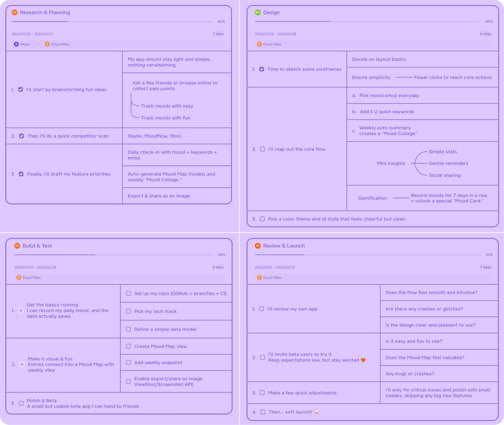The image size is (504, 425).
Task: Click the zero counter beside 'Get the basics running'
Action: pyautogui.click(x=22, y=310)
